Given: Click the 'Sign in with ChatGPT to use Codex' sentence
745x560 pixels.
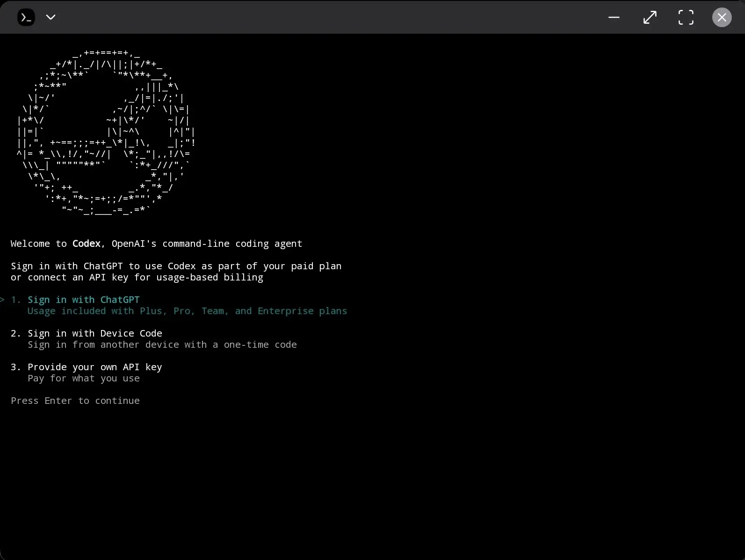Looking at the screenshot, I should [x=176, y=266].
